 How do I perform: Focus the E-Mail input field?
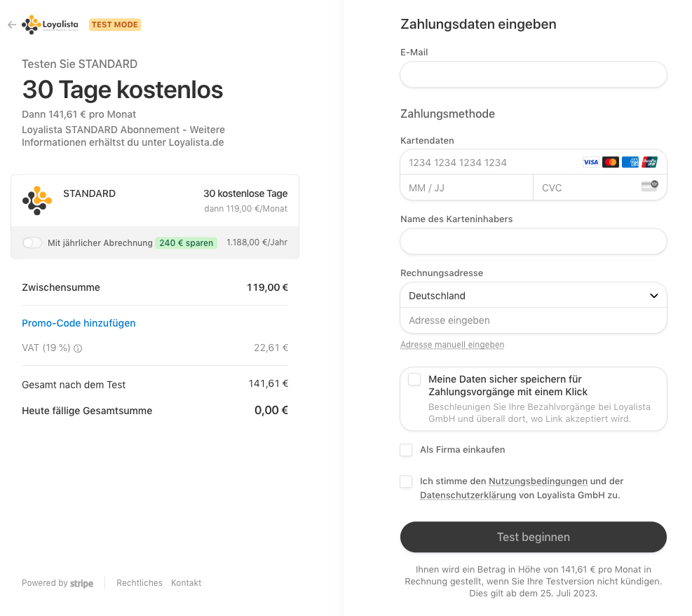coord(533,74)
